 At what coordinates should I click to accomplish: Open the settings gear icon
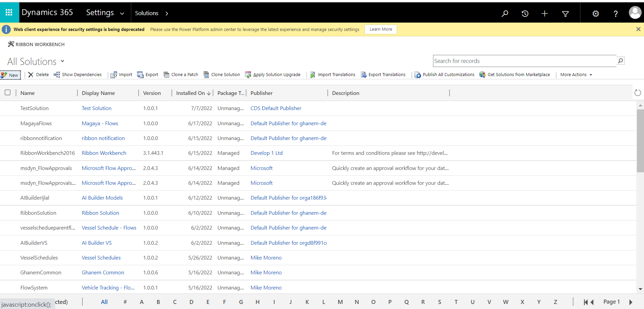(x=596, y=13)
